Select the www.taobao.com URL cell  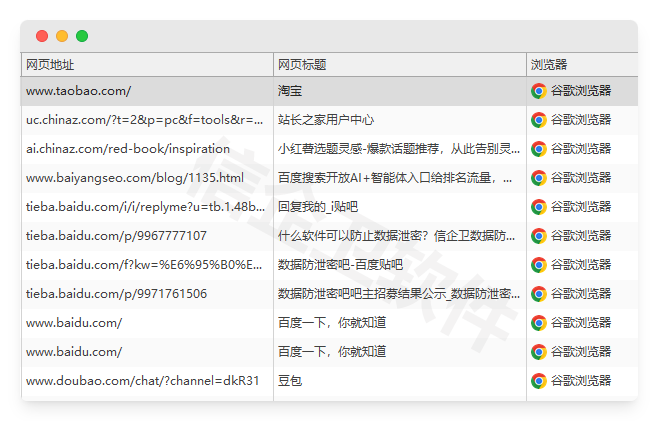point(78,91)
